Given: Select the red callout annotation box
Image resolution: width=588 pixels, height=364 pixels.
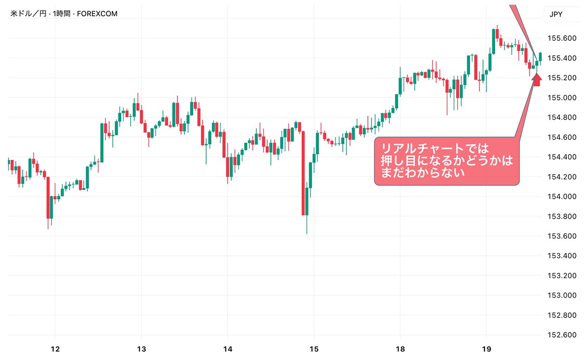Looking at the screenshot, I should pyautogui.click(x=446, y=161).
